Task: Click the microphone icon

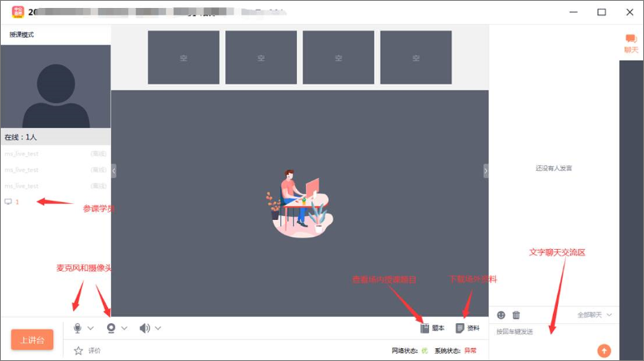Action: pyautogui.click(x=78, y=328)
